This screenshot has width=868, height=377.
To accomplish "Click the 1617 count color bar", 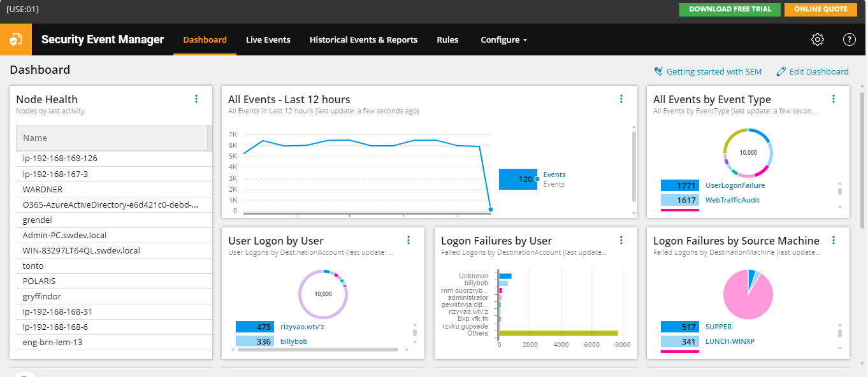I will 680,200.
